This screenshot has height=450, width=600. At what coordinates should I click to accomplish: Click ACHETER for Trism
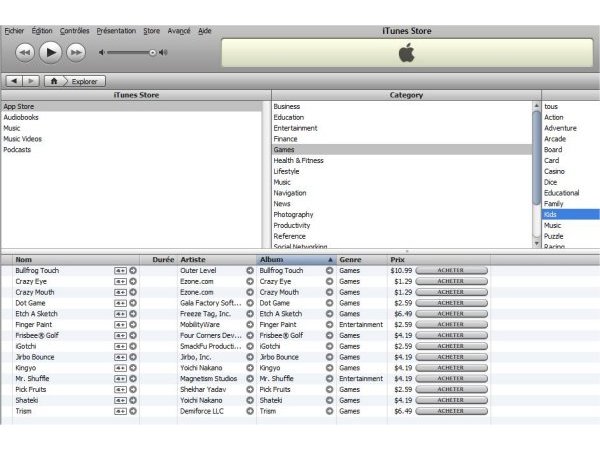[x=452, y=411]
